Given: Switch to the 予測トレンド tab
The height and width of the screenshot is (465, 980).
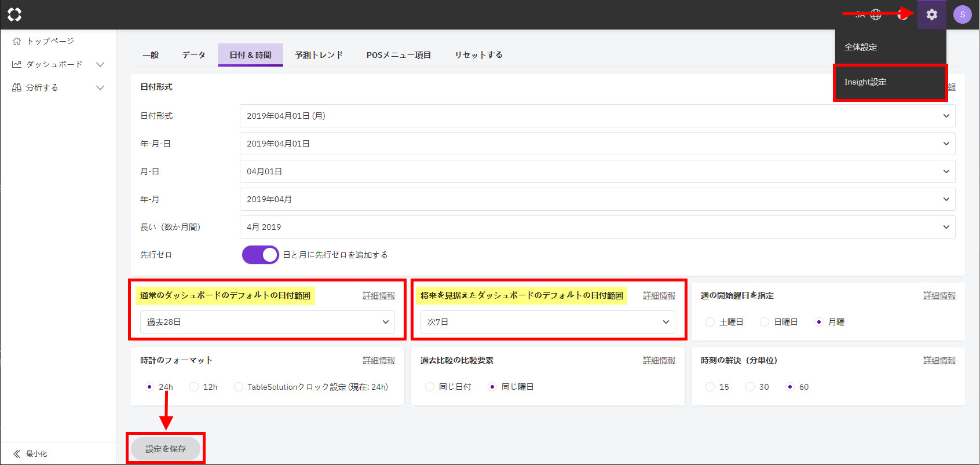Looking at the screenshot, I should click(x=319, y=55).
